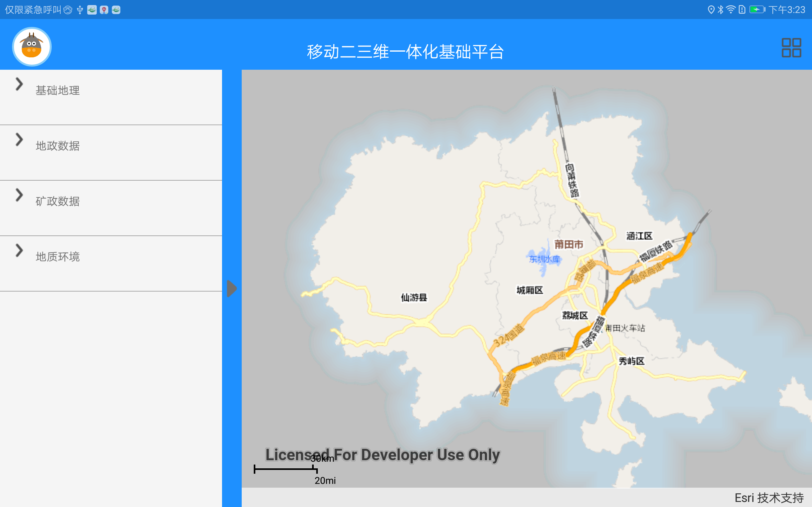Screen dimensions: 812x507
Task: Expand the 地政数据 chevron
Action: click(19, 139)
